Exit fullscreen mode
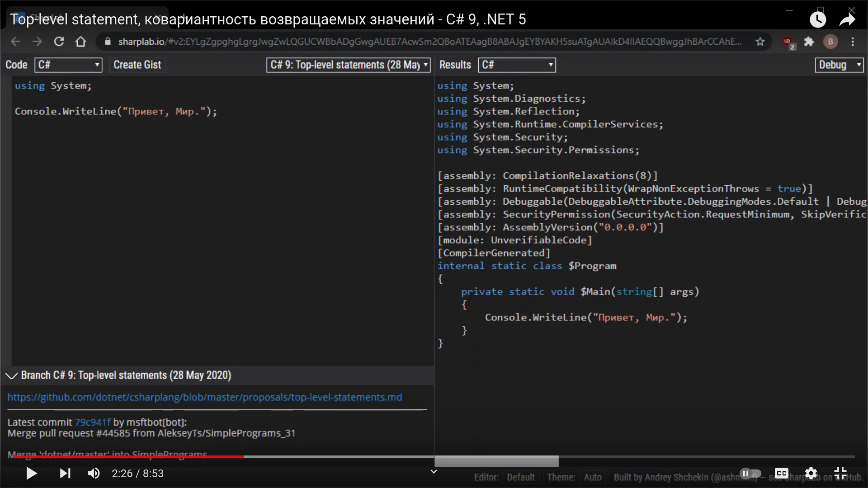Viewport: 868px width, 488px height. 840,473
